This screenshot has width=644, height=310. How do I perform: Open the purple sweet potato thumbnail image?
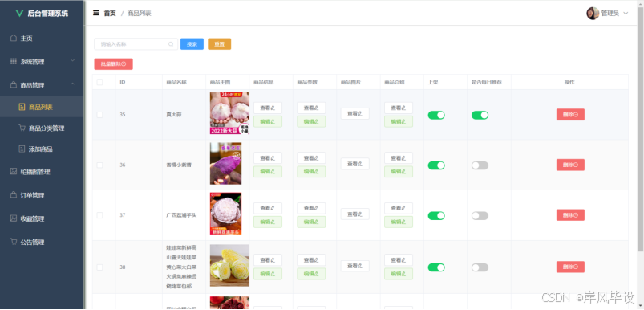tap(226, 164)
